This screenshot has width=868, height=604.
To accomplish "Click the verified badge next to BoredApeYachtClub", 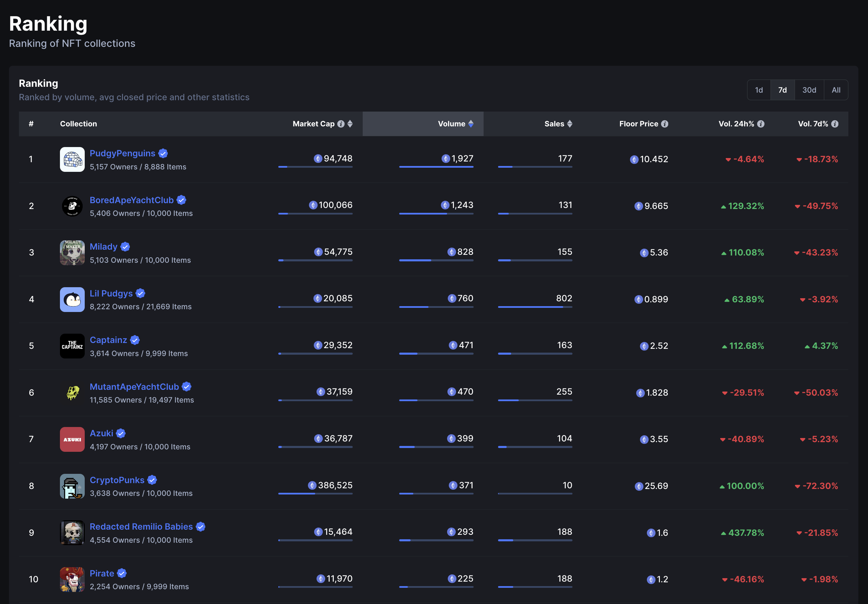I will [x=182, y=200].
